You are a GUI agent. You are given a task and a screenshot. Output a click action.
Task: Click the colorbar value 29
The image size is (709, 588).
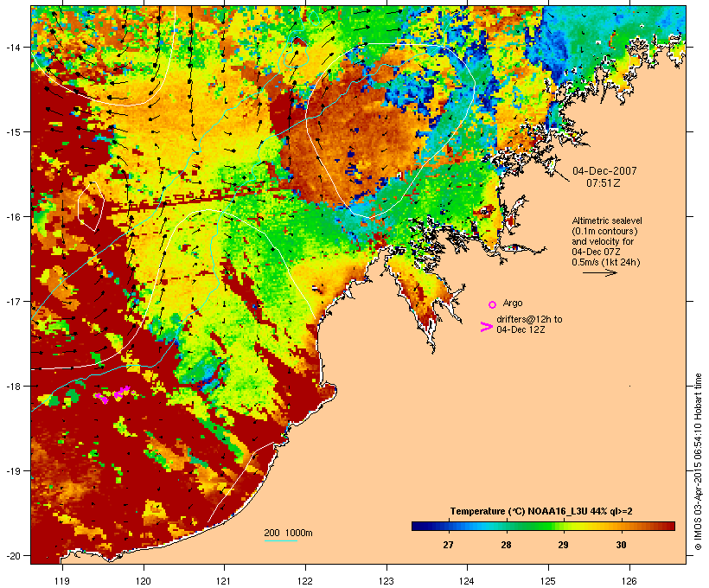(563, 545)
